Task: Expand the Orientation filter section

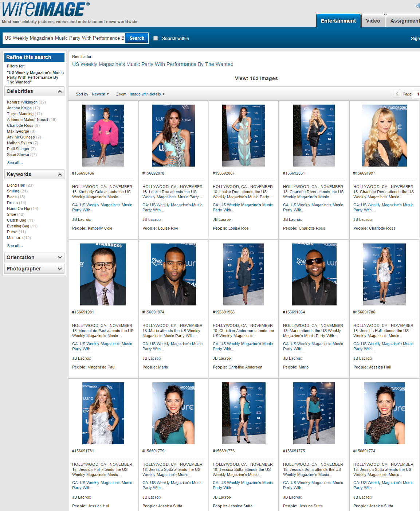Action: point(60,257)
